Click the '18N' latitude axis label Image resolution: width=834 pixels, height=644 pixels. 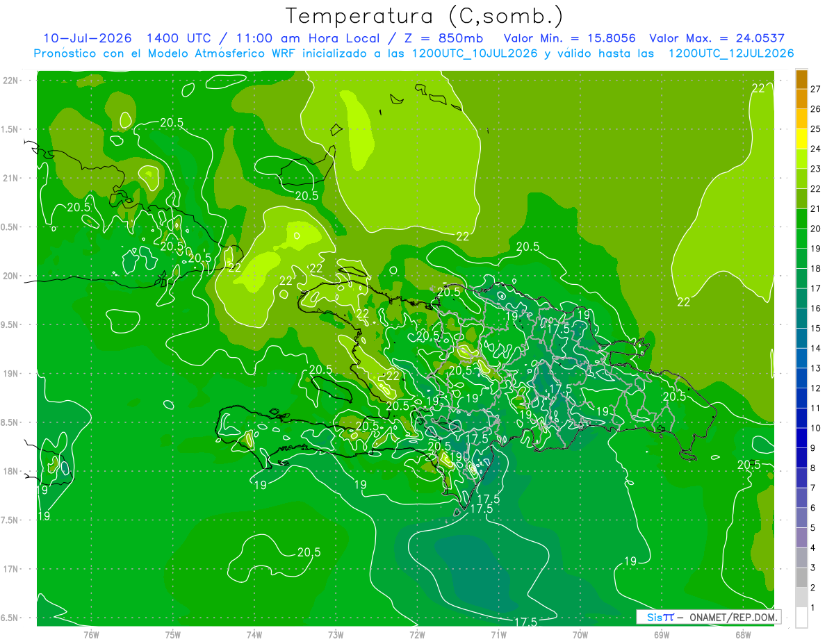tap(10, 471)
